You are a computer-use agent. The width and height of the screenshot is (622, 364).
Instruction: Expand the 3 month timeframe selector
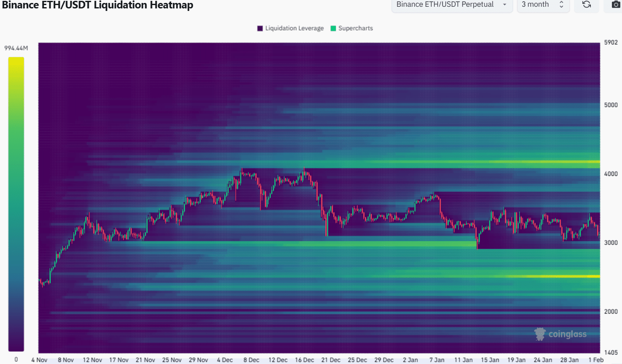pos(535,5)
